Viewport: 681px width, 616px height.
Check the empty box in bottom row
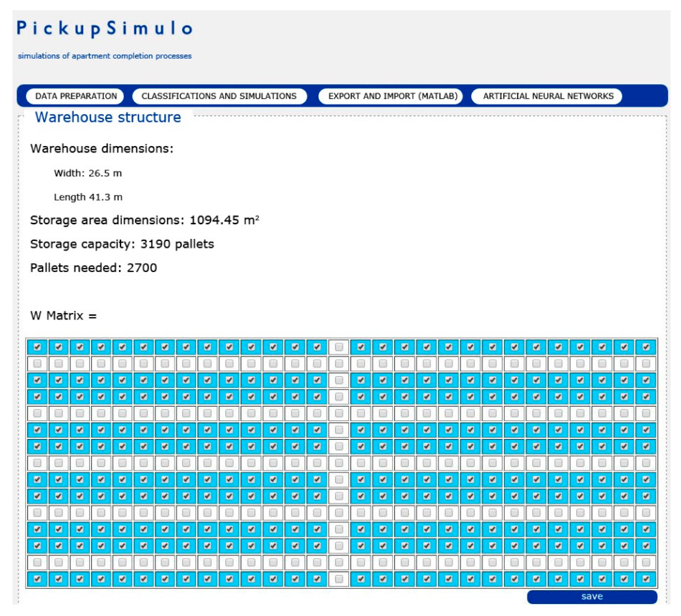pos(339,579)
